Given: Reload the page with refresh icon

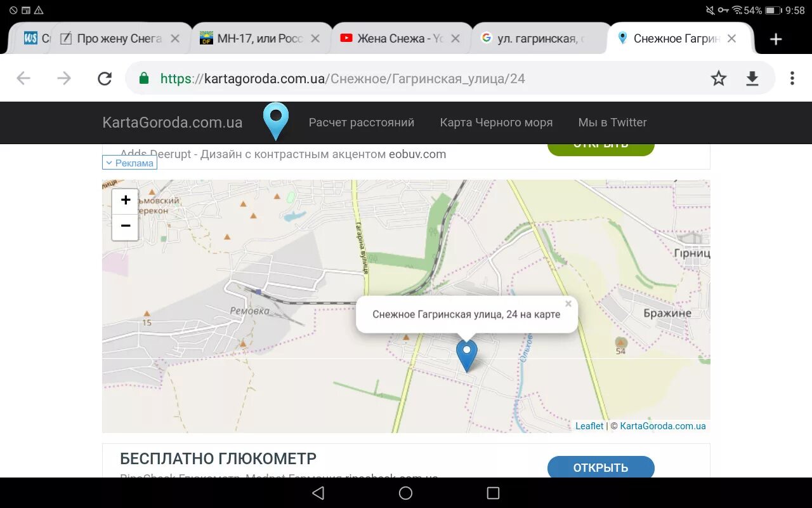Looking at the screenshot, I should point(105,78).
